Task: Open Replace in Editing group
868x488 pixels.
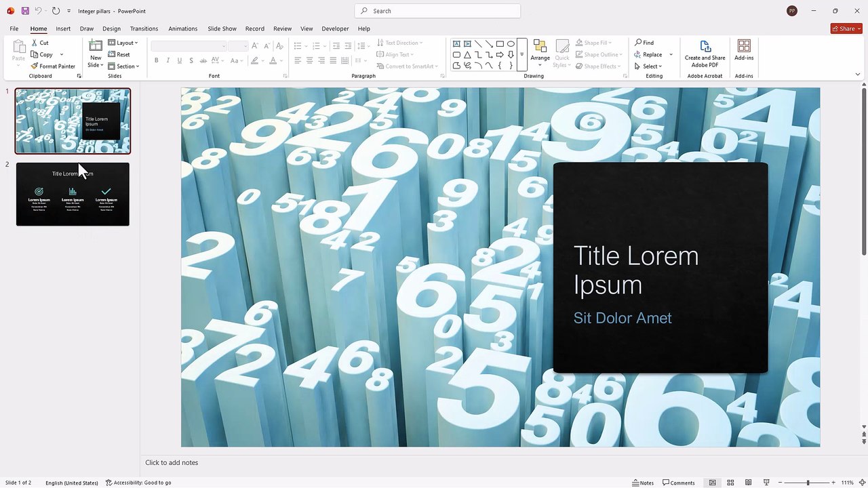Action: [648, 54]
